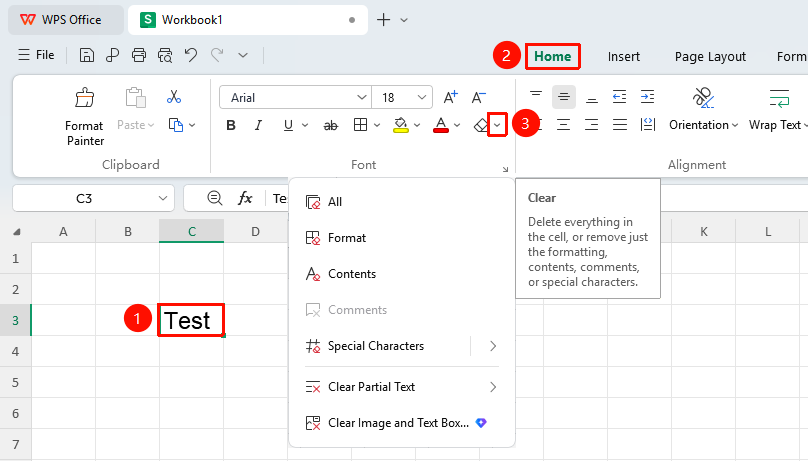The height and width of the screenshot is (461, 808).
Task: Select row 3 header
Action: (15, 320)
